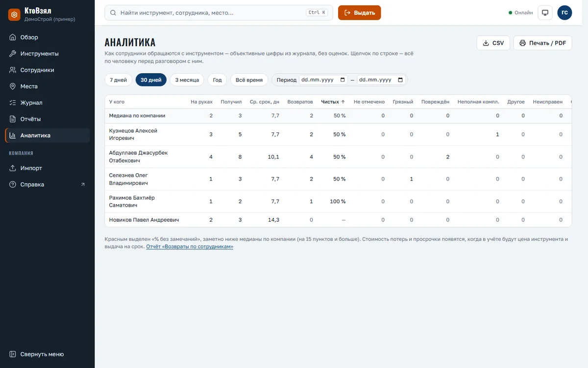Click the orange Выдать button
Viewport: 588px width, 368px height.
[359, 13]
